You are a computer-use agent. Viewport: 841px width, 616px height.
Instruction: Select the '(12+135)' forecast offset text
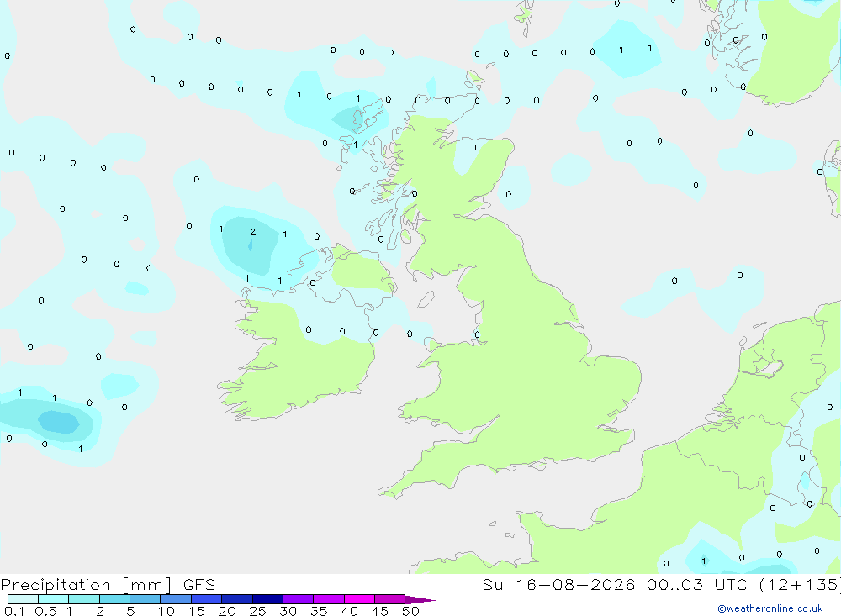pyautogui.click(x=800, y=585)
